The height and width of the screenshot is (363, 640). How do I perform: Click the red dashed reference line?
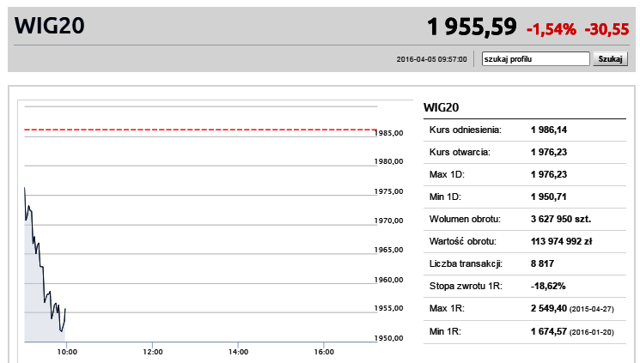(200, 130)
